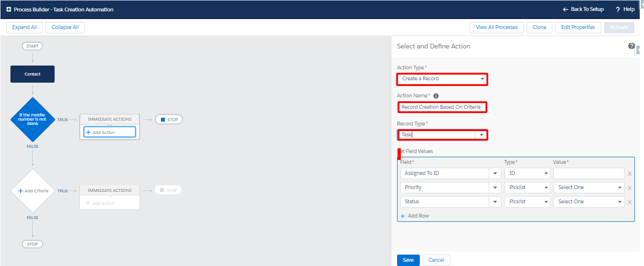Viewport: 644px width, 266px height.
Task: Click the Assigned To ID value field
Action: point(589,173)
